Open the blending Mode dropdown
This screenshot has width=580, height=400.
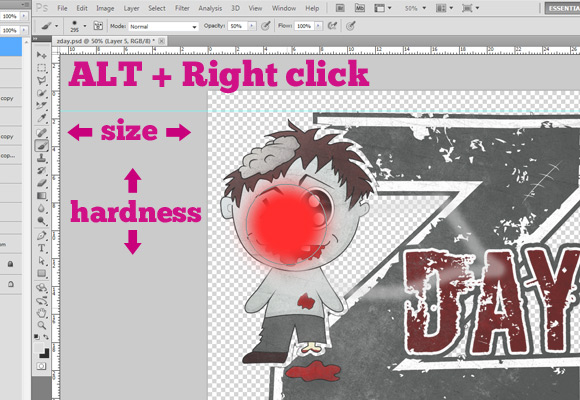tap(163, 26)
